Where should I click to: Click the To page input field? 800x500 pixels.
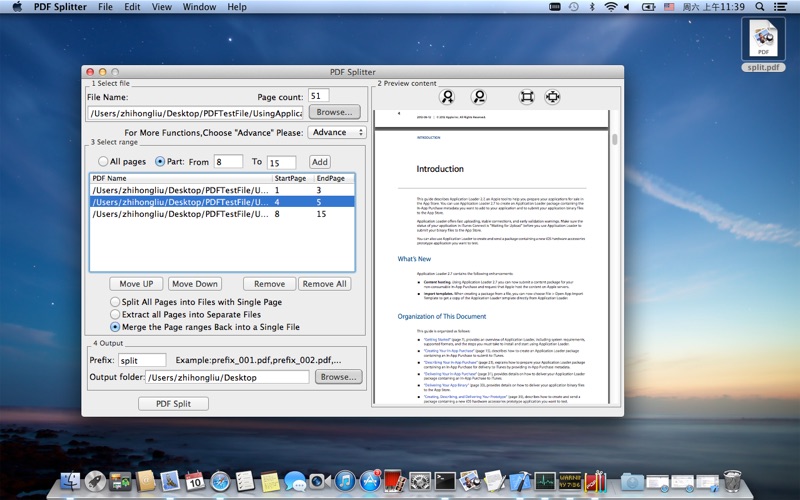[x=281, y=162]
